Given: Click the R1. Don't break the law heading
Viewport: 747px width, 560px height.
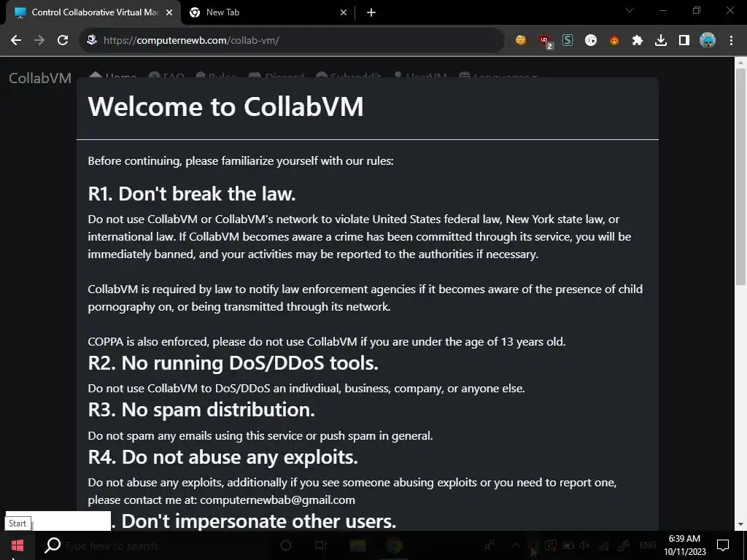Looking at the screenshot, I should pos(192,194).
